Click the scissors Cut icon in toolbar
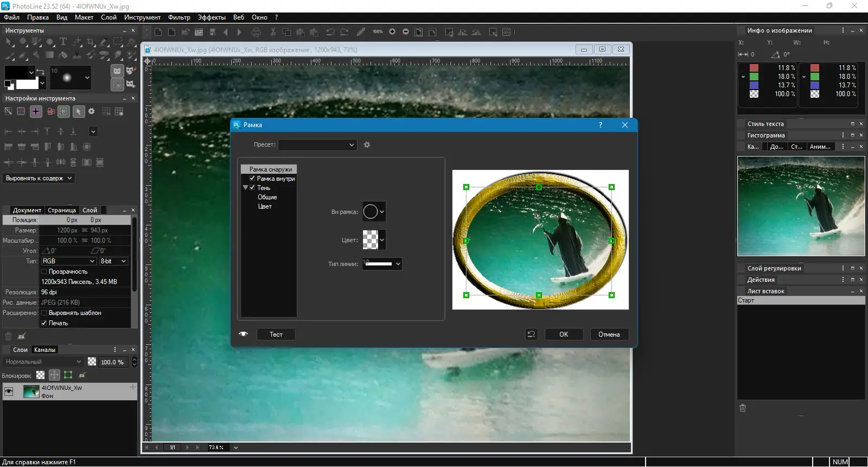Screen dimensions: 868x467 (273, 32)
